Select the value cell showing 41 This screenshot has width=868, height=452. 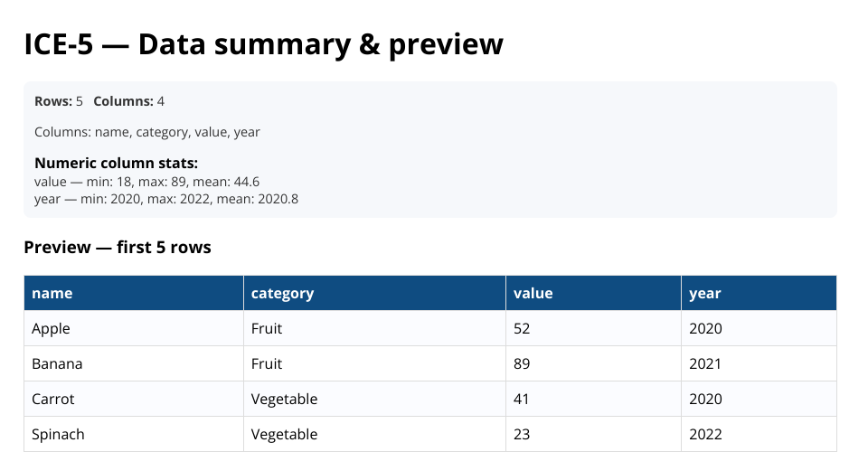[522, 399]
